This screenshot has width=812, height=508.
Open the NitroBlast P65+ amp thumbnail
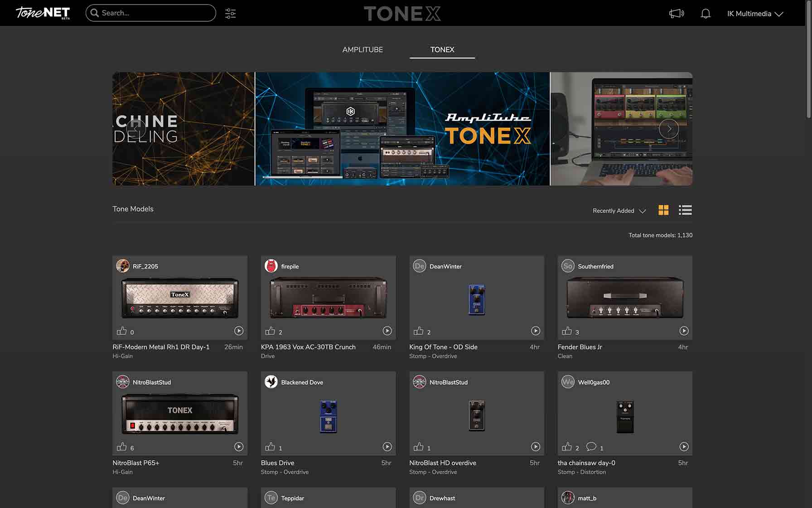click(x=180, y=414)
